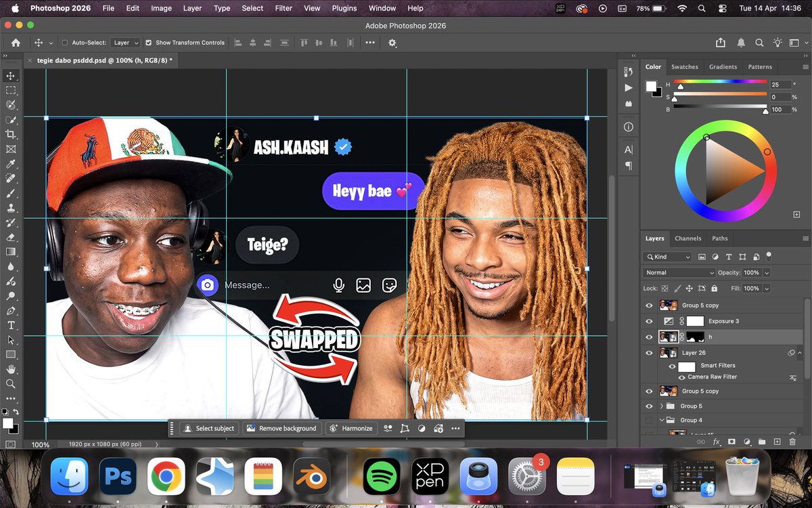
Task: Expand the Group 5 layer group
Action: [x=661, y=406]
